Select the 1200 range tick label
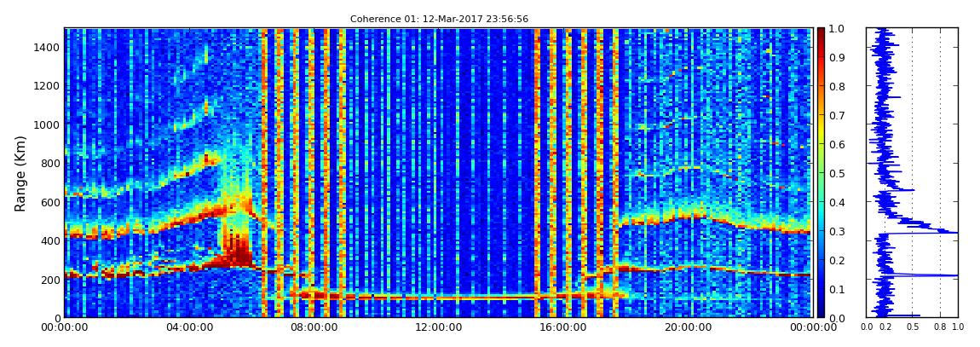The image size is (980, 347). [46, 85]
